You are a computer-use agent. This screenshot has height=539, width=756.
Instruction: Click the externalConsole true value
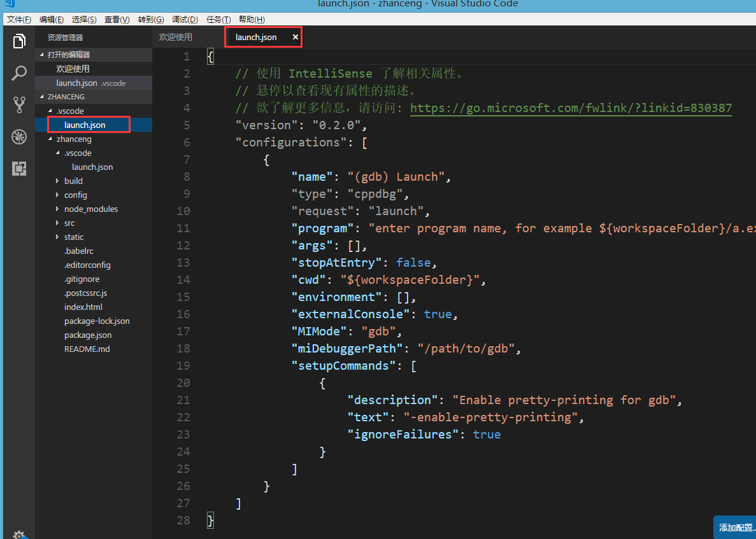pyautogui.click(x=438, y=314)
